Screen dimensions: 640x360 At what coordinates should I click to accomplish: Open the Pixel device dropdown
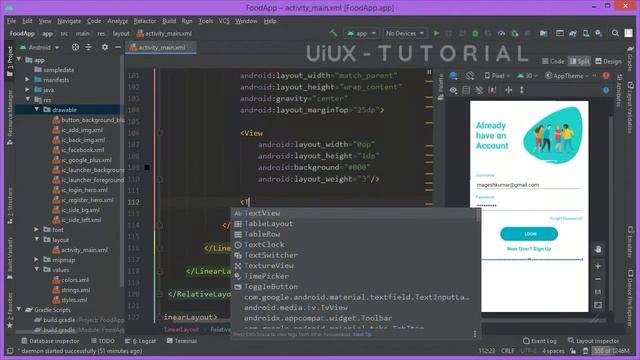point(497,76)
